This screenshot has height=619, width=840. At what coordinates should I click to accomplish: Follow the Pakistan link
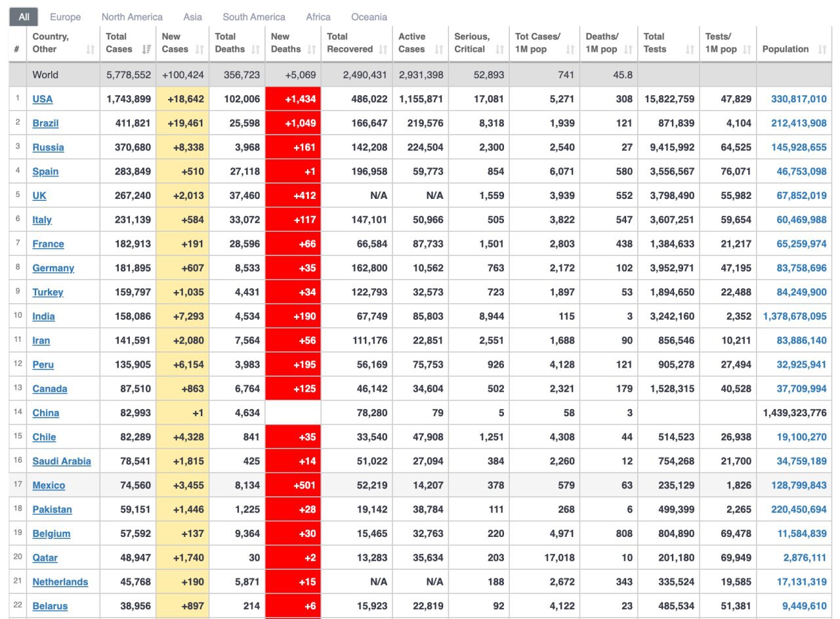[52, 509]
